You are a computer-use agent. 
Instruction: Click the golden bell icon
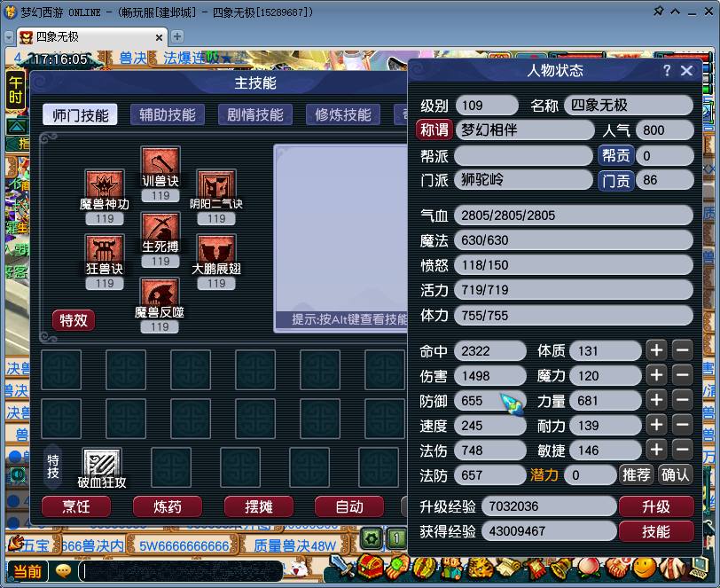pyautogui.click(x=563, y=568)
